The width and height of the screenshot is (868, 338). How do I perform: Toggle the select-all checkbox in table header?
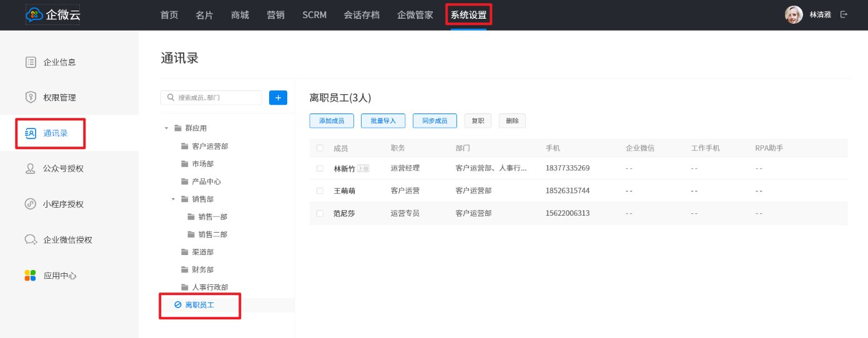coord(320,148)
